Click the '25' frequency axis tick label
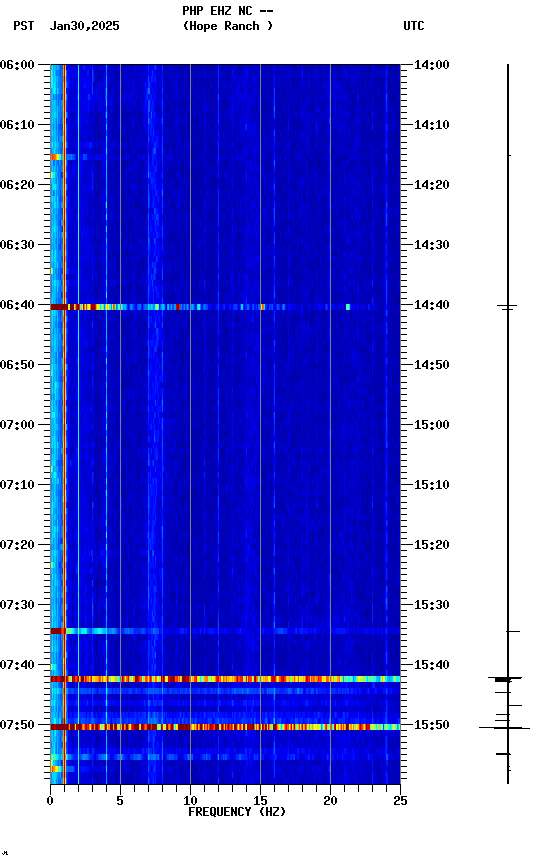This screenshot has width=552, height=864. [401, 801]
